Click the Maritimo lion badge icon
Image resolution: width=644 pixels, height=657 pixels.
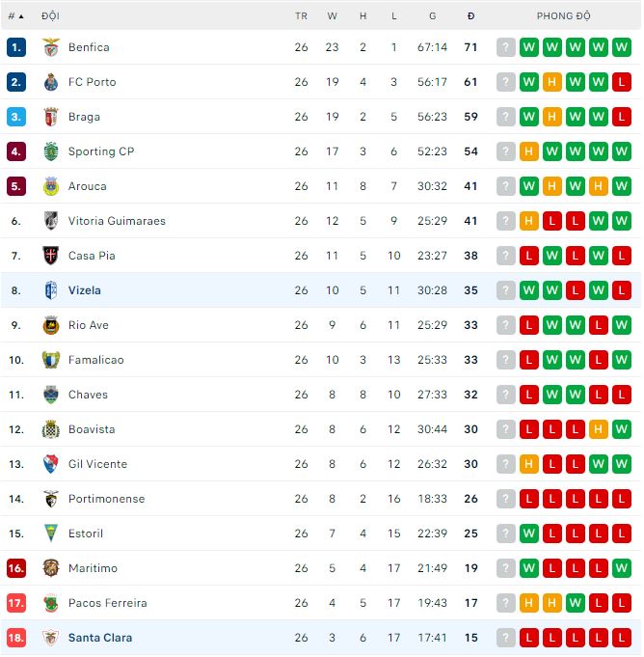click(x=51, y=568)
